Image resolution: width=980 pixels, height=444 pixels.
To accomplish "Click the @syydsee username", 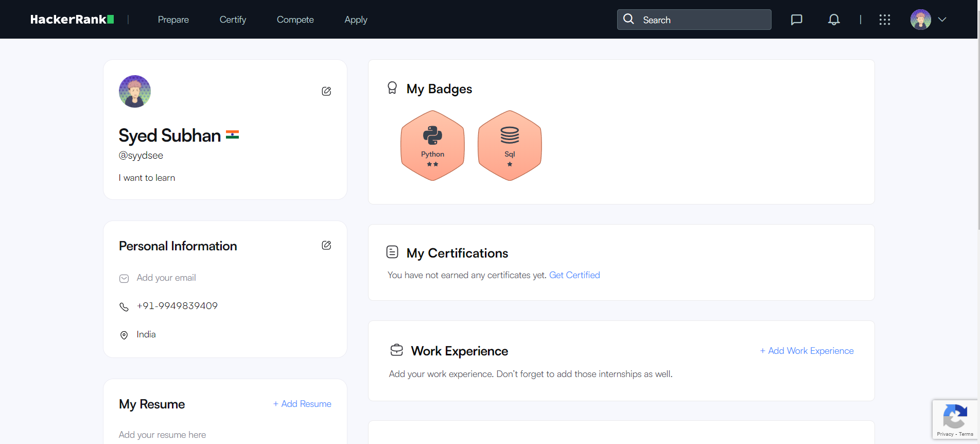I will pyautogui.click(x=141, y=156).
